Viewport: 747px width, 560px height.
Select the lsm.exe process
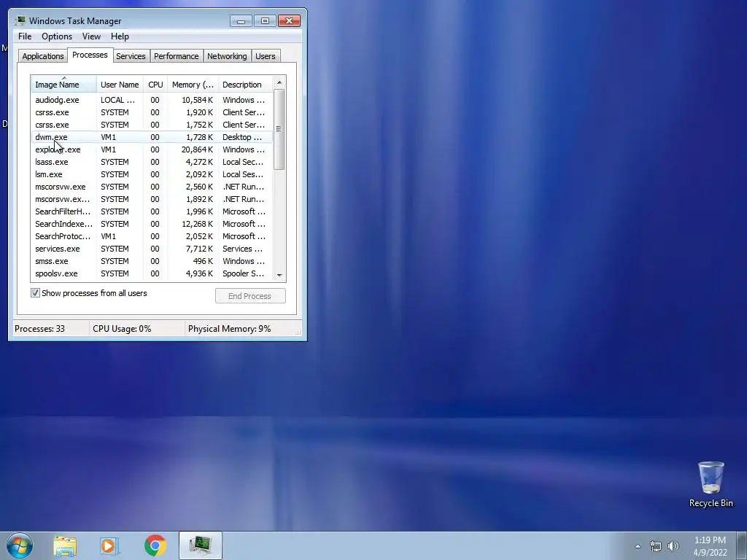[x=152, y=174]
